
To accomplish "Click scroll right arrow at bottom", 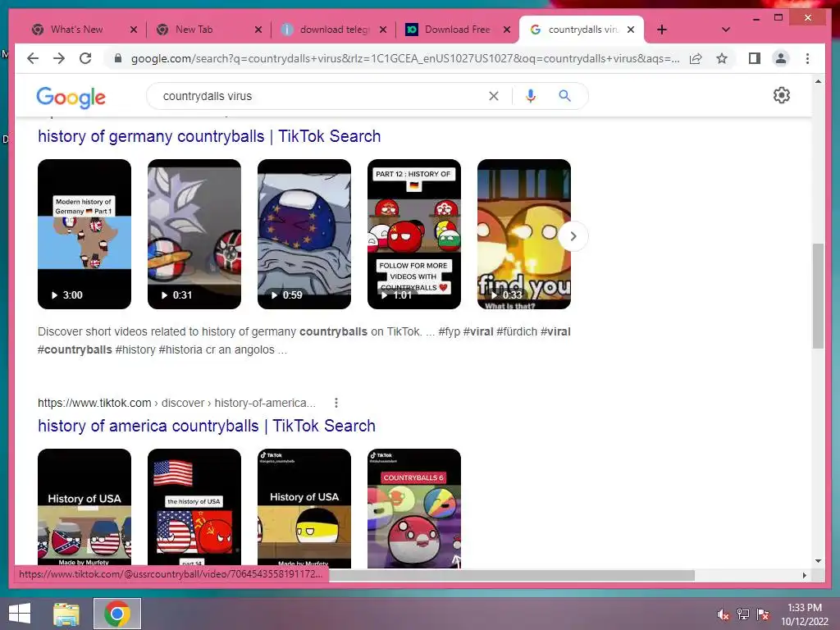I will coord(804,575).
